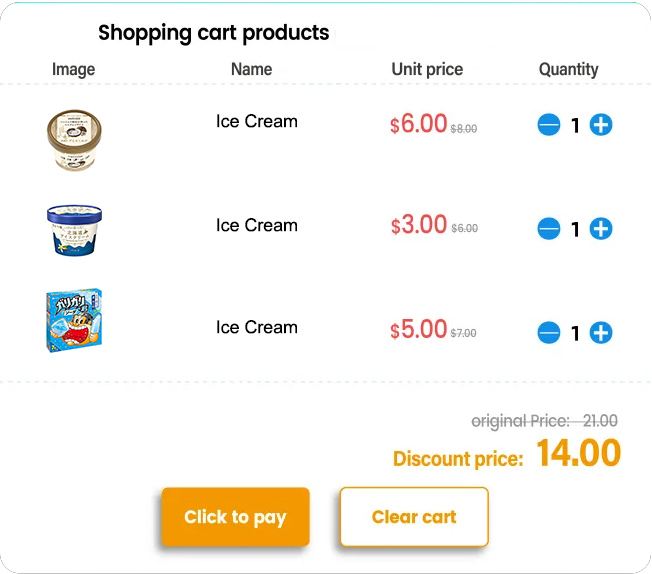Select the second Ice Cream product name
Image resolution: width=652 pixels, height=574 pixels.
coord(257,225)
